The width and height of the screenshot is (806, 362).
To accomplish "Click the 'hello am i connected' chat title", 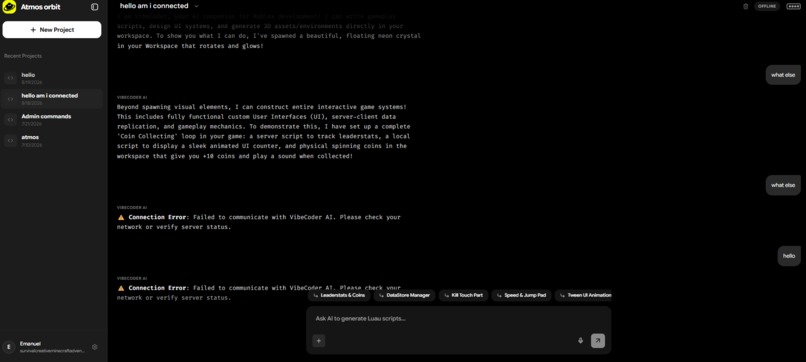I will click(x=154, y=6).
